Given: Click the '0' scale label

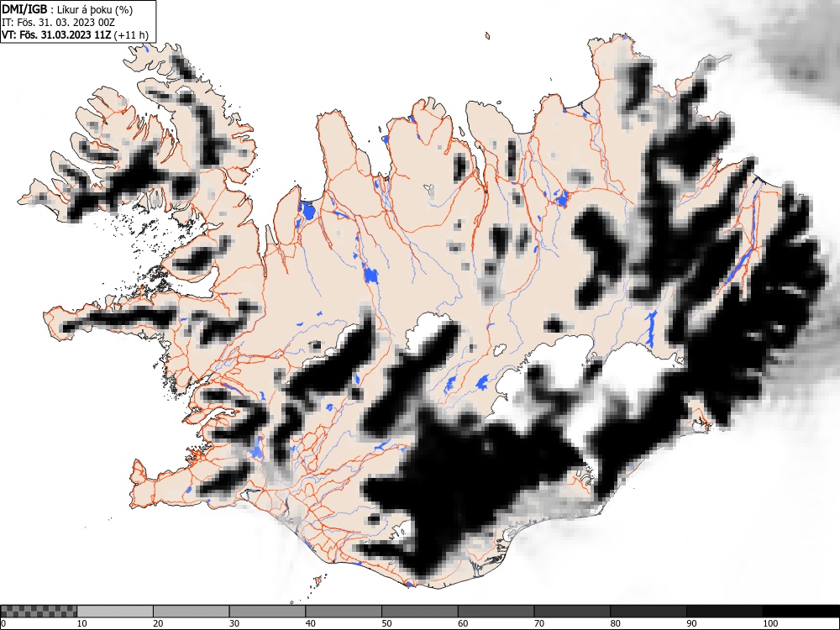Looking at the screenshot, I should pos(3,623).
